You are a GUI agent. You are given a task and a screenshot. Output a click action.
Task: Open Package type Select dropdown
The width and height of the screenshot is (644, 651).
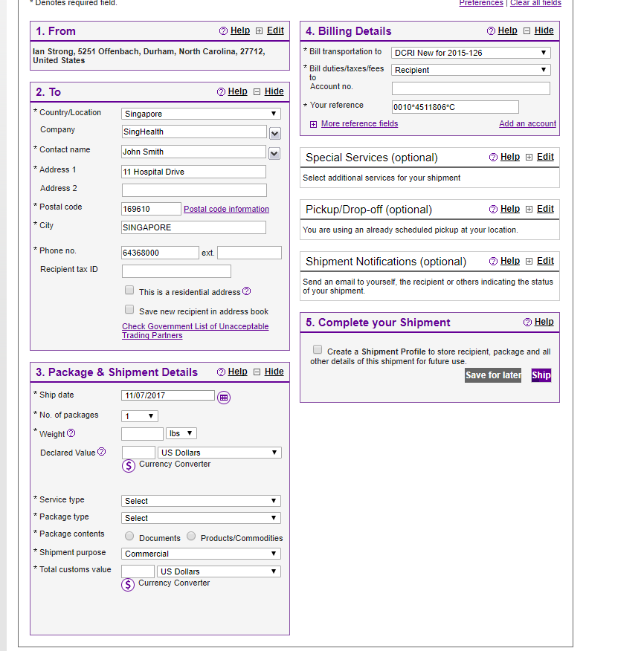pos(201,518)
